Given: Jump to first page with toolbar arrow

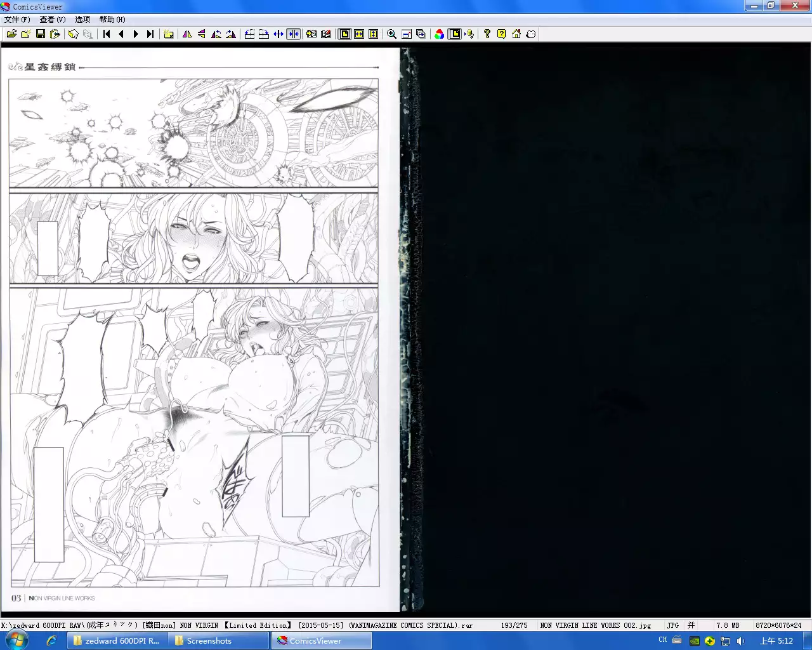Looking at the screenshot, I should (107, 34).
